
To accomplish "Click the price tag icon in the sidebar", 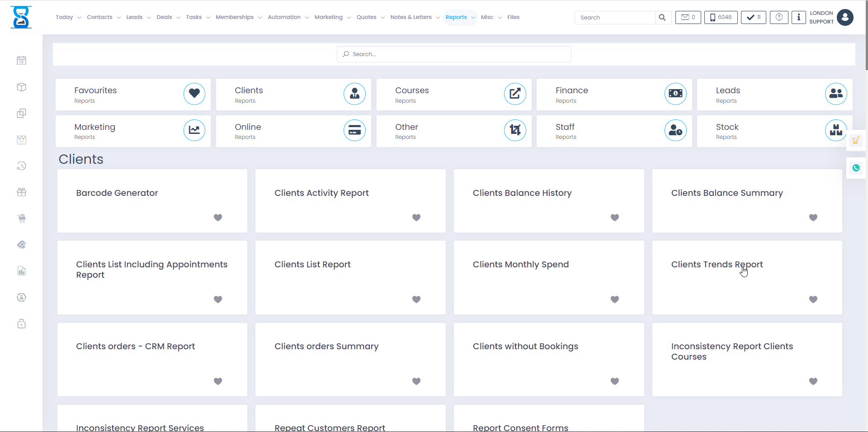I will (21, 244).
